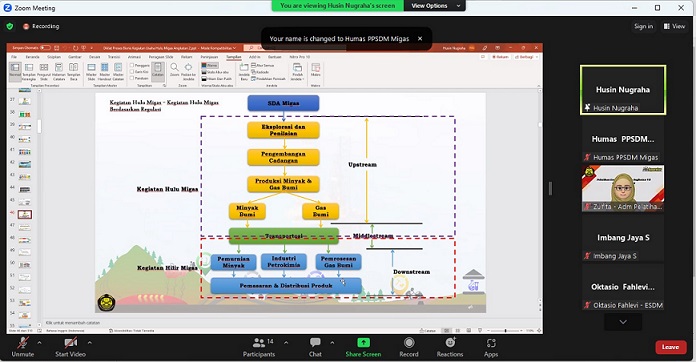696x362 pixels.
Task: Check the Penggaris ruler checkbox
Action: click(132, 65)
